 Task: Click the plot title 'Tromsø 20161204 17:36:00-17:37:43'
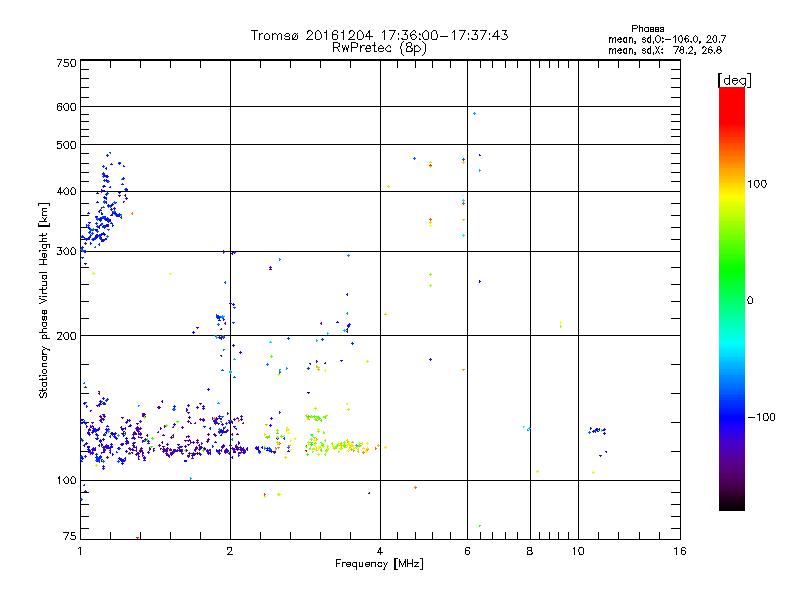point(379,35)
